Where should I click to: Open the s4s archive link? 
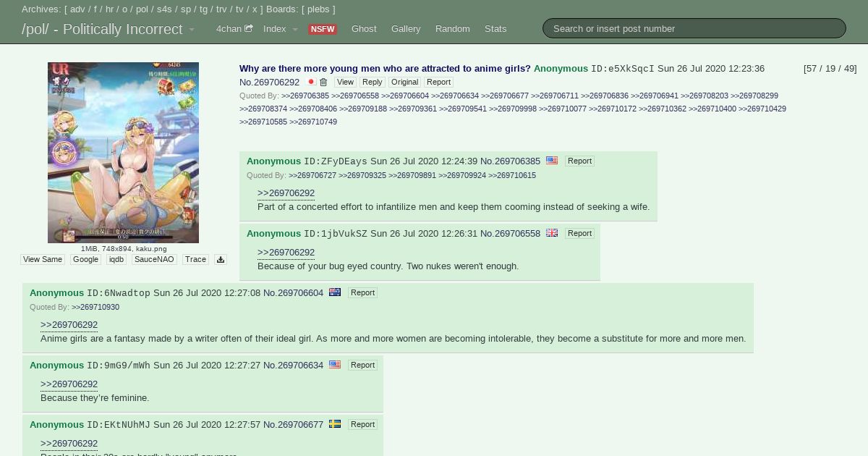tap(164, 9)
